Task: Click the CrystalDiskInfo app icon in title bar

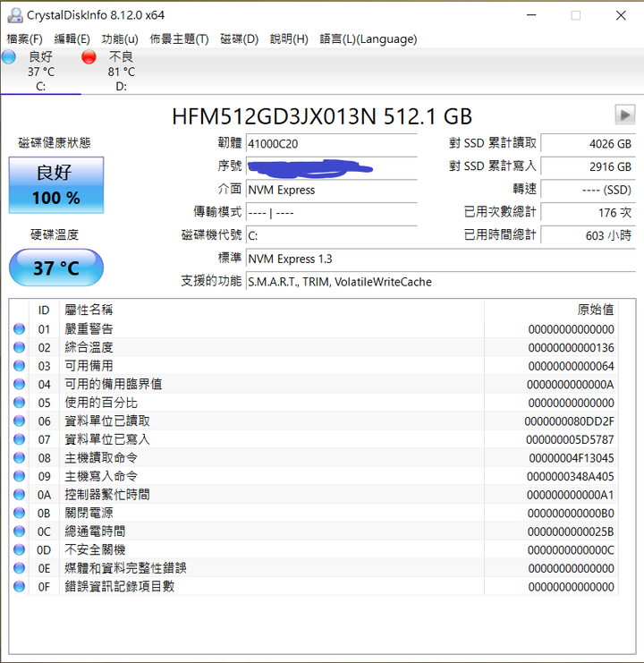Action: (x=15, y=15)
